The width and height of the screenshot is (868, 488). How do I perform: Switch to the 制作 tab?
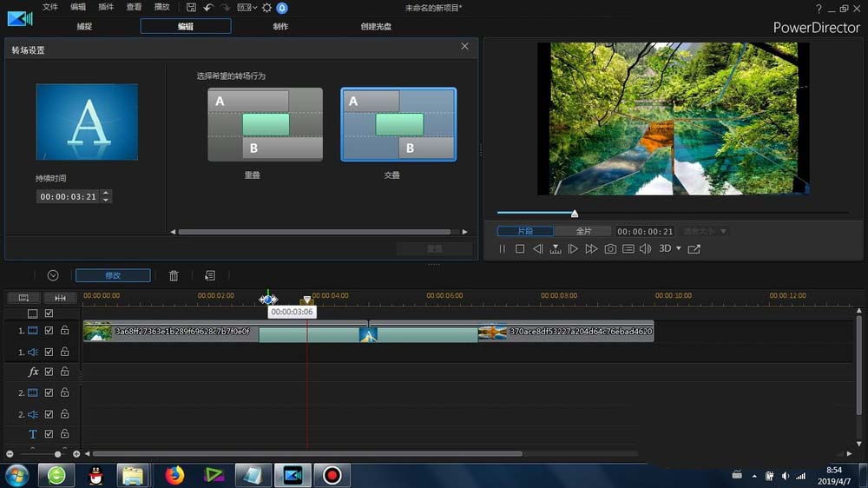(280, 26)
